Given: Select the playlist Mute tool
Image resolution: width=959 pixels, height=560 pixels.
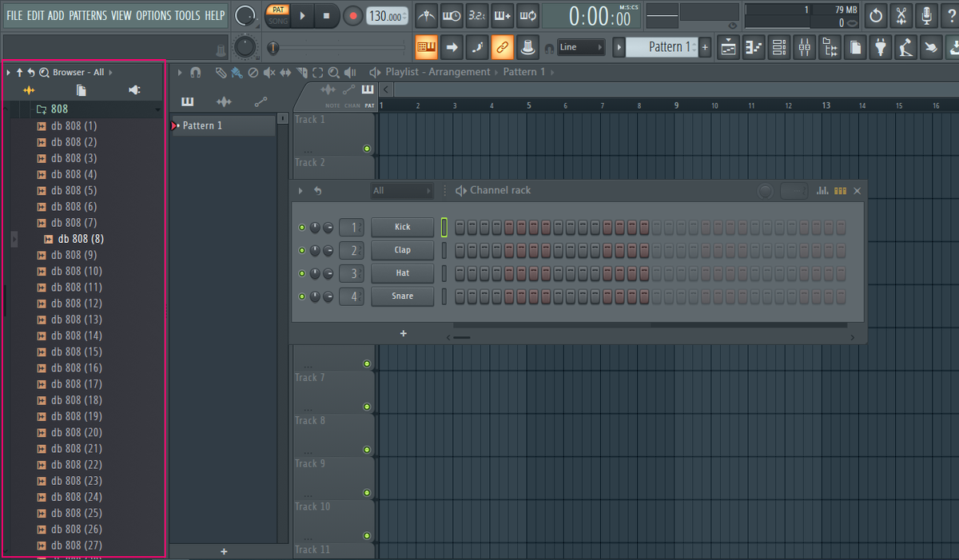Looking at the screenshot, I should click(269, 72).
